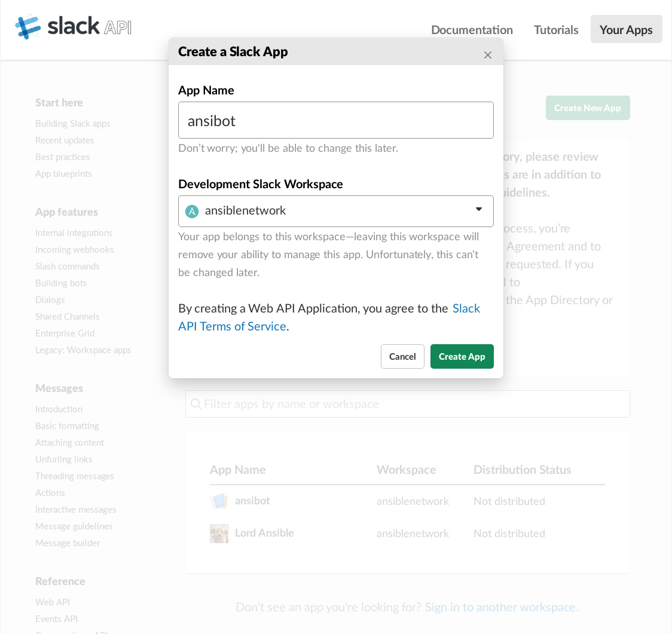This screenshot has width=672, height=634.
Task: Cancel the app creation dialog
Action: (402, 357)
